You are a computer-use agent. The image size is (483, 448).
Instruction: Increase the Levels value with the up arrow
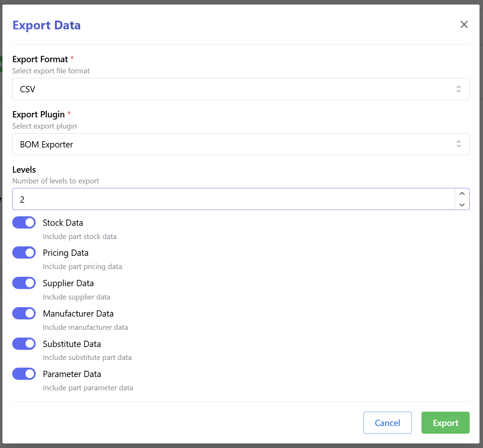point(462,194)
